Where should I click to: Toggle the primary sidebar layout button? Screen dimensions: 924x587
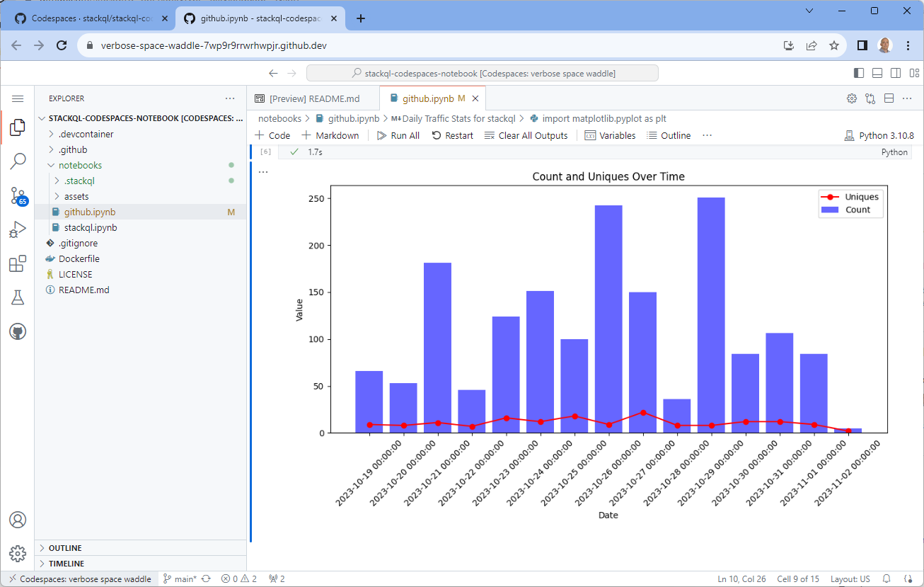coord(859,73)
